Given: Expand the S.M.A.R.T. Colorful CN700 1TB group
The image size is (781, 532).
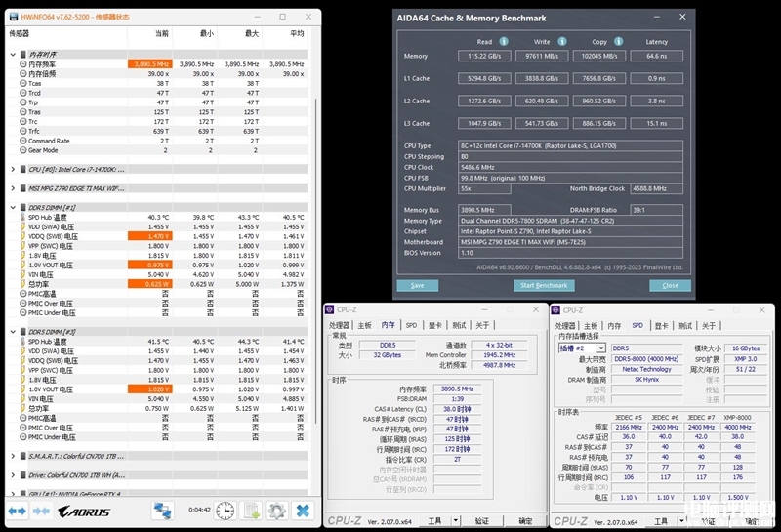Looking at the screenshot, I should [x=13, y=456].
